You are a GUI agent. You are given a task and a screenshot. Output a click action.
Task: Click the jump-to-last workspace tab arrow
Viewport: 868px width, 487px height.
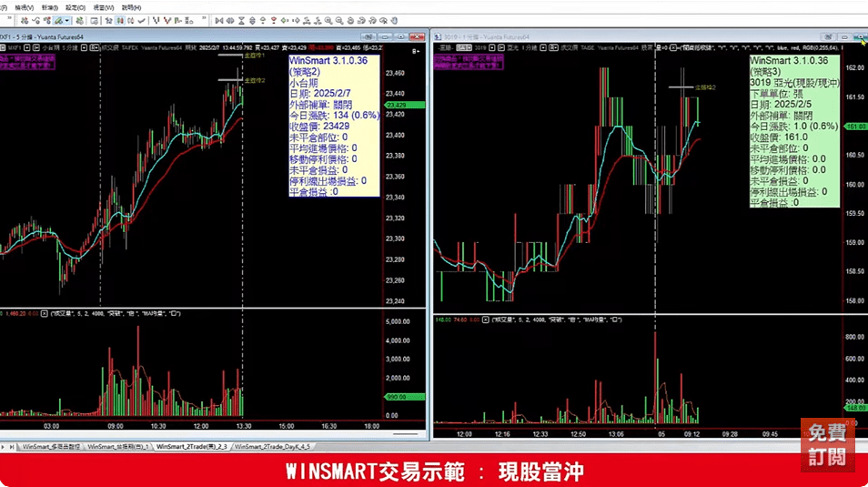12,447
